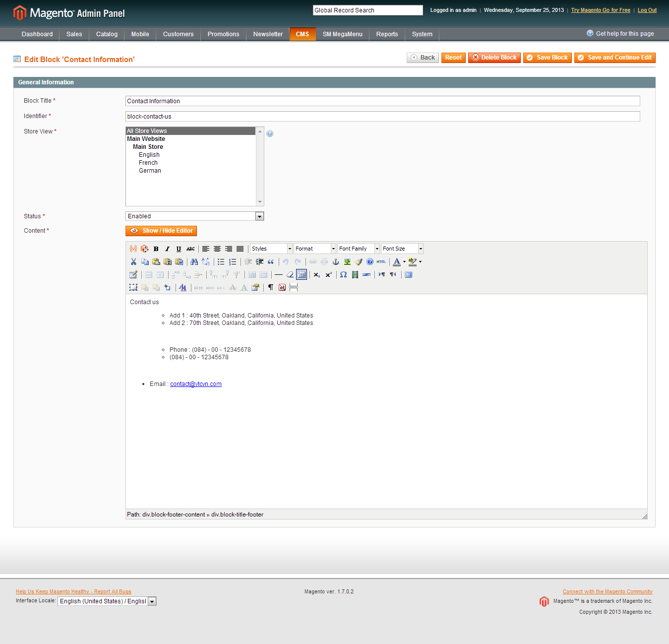Click the Paste as Plain Text icon

168,261
